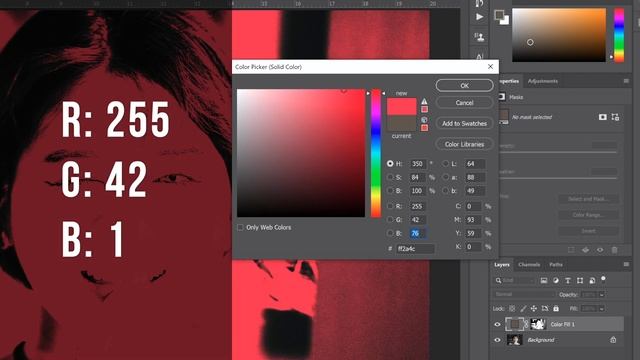The height and width of the screenshot is (360, 640).
Task: Click OK in the Color Picker
Action: pos(464,85)
